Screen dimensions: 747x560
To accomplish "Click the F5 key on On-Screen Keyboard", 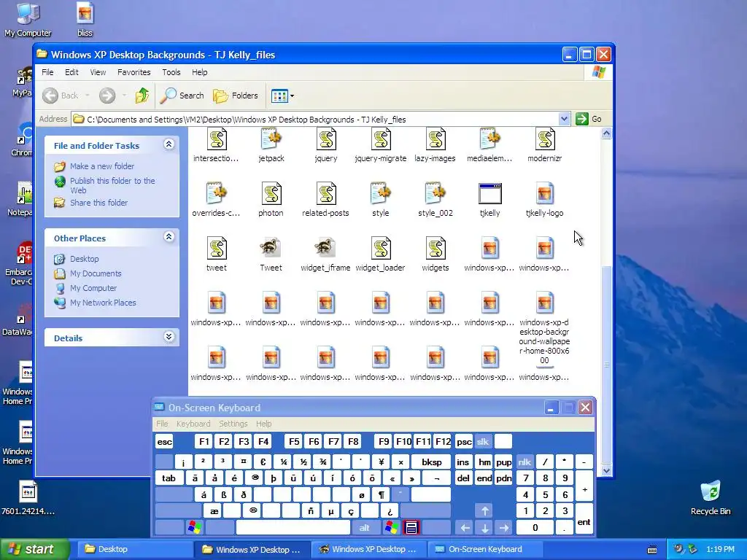I will (x=294, y=442).
